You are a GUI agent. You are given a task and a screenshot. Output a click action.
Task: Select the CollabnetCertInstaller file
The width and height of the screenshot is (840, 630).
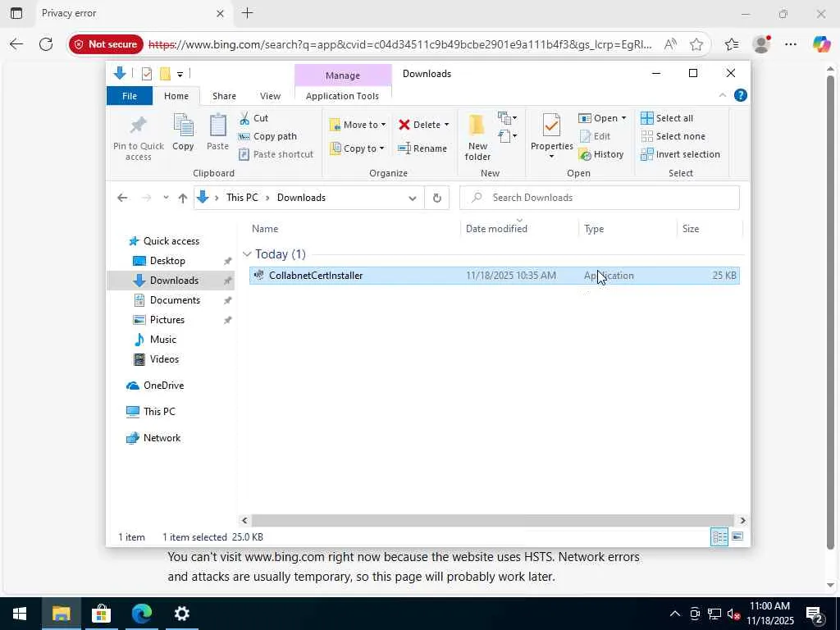[x=494, y=276]
